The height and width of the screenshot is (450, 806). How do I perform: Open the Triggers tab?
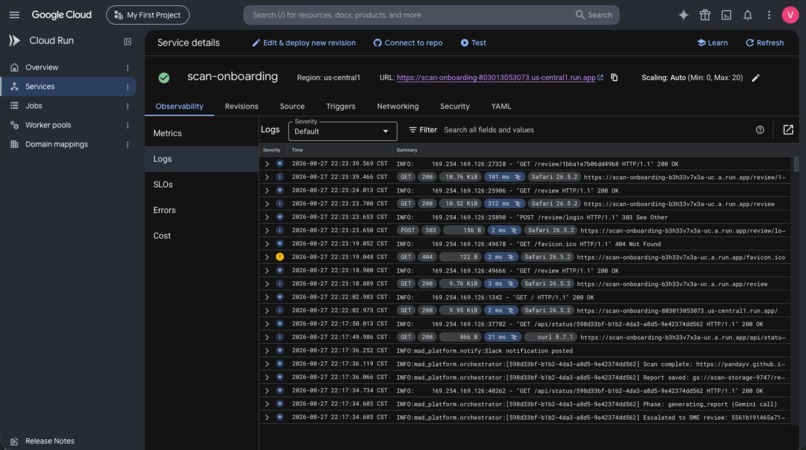pos(340,106)
